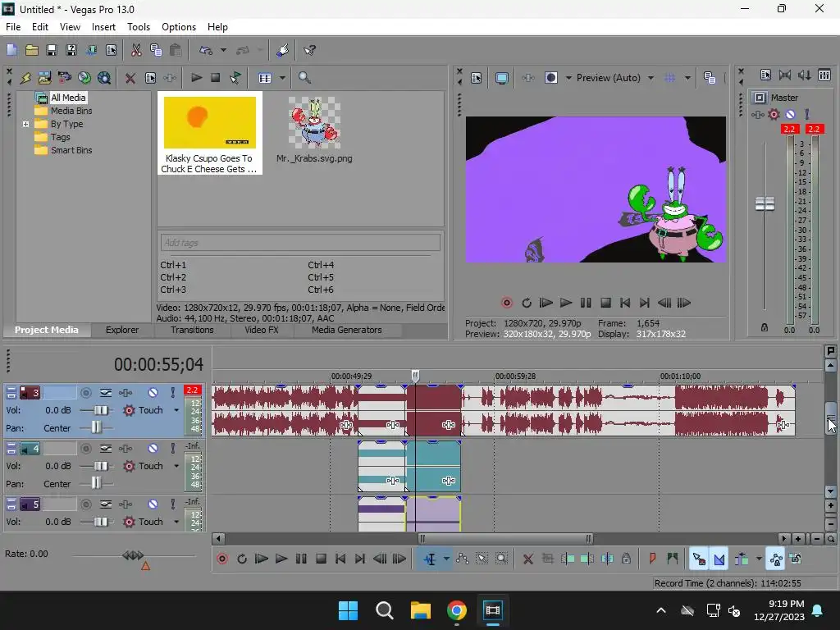Solo the Master bus

pyautogui.click(x=807, y=114)
